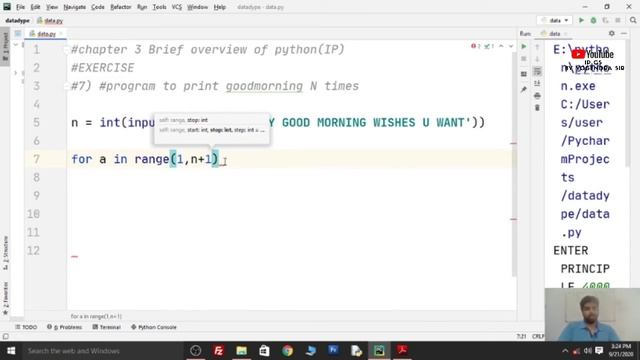Image resolution: width=640 pixels, height=360 pixels.
Task: Select the data.py editor tab
Action: [46, 34]
